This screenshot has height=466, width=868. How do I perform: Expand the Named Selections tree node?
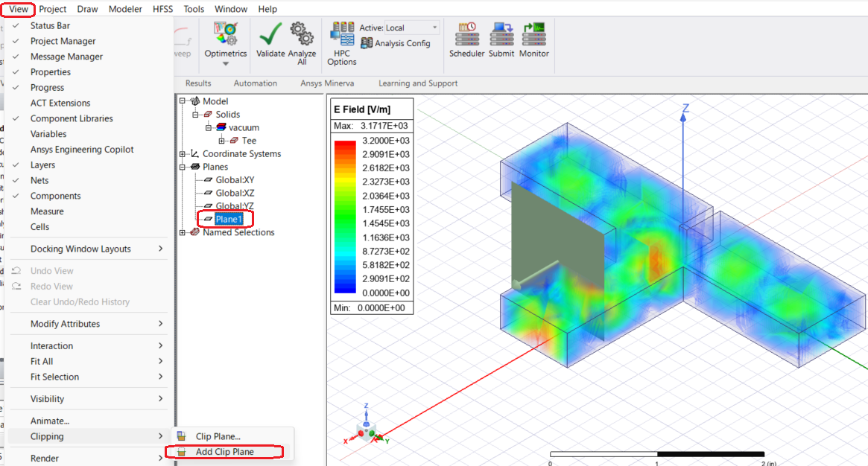tap(183, 232)
